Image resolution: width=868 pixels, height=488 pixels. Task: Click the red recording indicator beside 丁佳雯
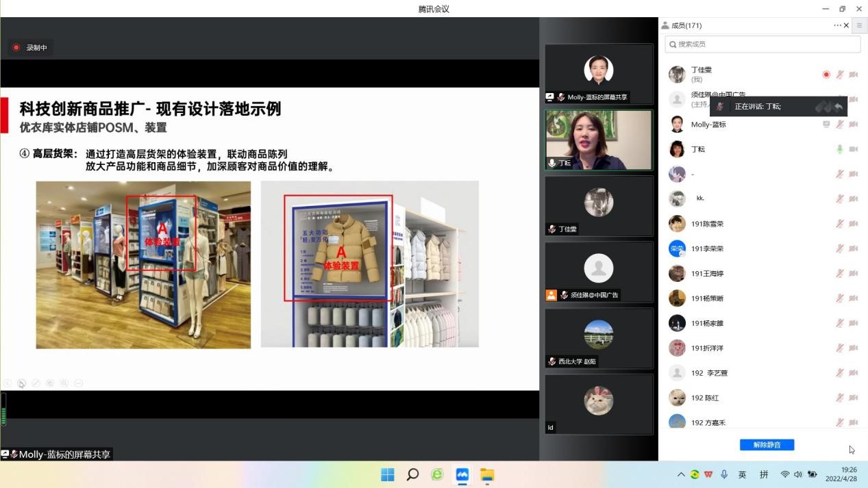[826, 75]
